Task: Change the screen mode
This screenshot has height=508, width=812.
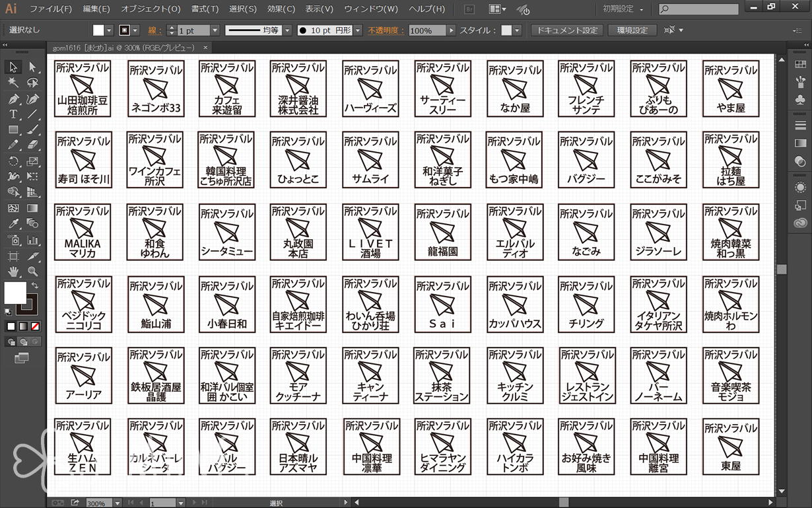Action: [22, 359]
